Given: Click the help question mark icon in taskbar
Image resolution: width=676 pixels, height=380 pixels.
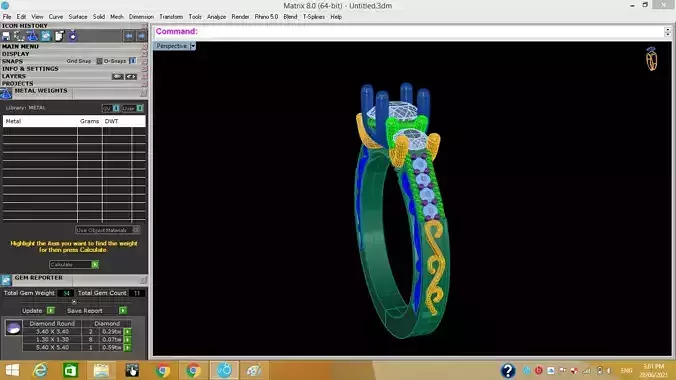Looking at the screenshot, I should 508,371.
